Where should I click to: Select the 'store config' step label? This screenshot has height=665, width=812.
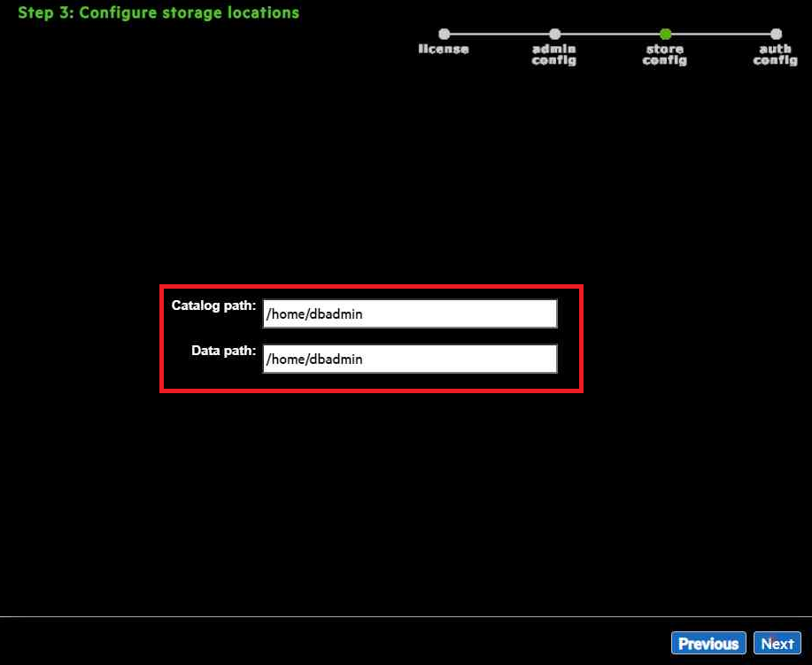tap(665, 55)
